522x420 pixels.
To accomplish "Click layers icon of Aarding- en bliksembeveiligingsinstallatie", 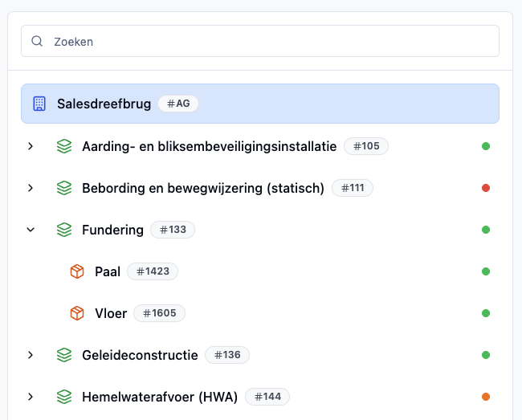I will [x=64, y=146].
